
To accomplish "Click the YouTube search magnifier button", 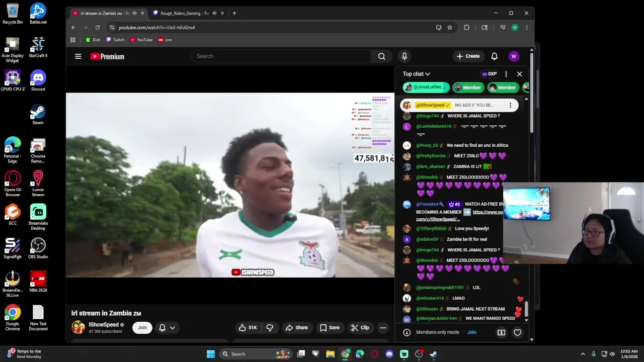I will (x=381, y=56).
